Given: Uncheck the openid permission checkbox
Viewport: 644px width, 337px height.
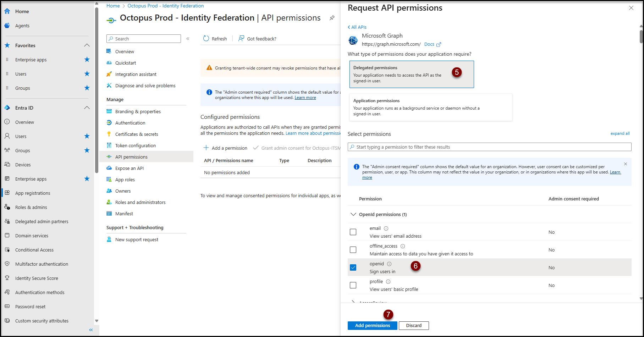Looking at the screenshot, I should pos(353,267).
